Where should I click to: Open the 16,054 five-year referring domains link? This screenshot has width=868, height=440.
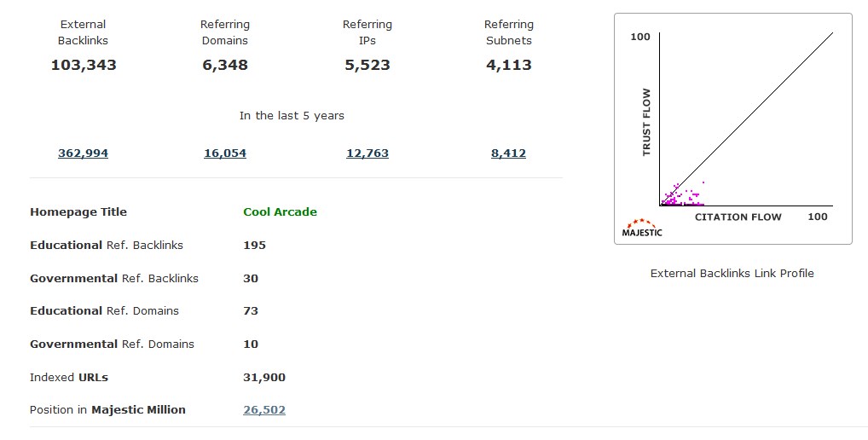coord(225,153)
